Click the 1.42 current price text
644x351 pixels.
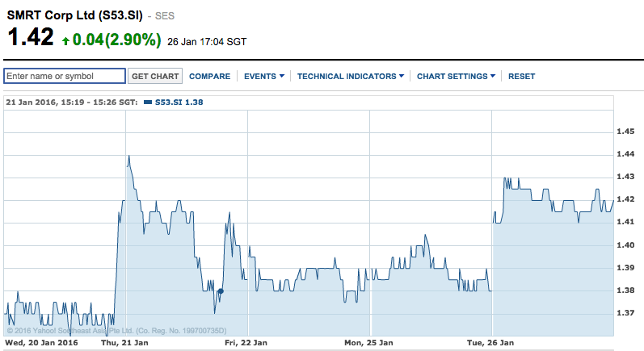coord(31,37)
